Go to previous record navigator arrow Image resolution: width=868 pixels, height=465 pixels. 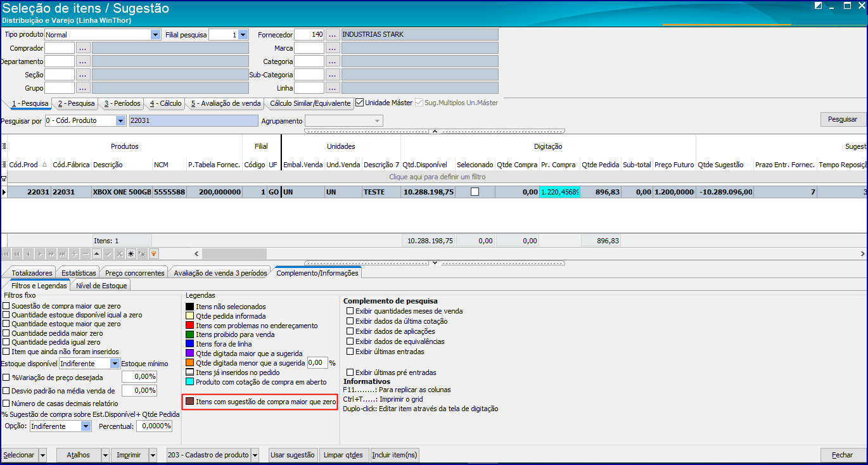pyautogui.click(x=29, y=254)
